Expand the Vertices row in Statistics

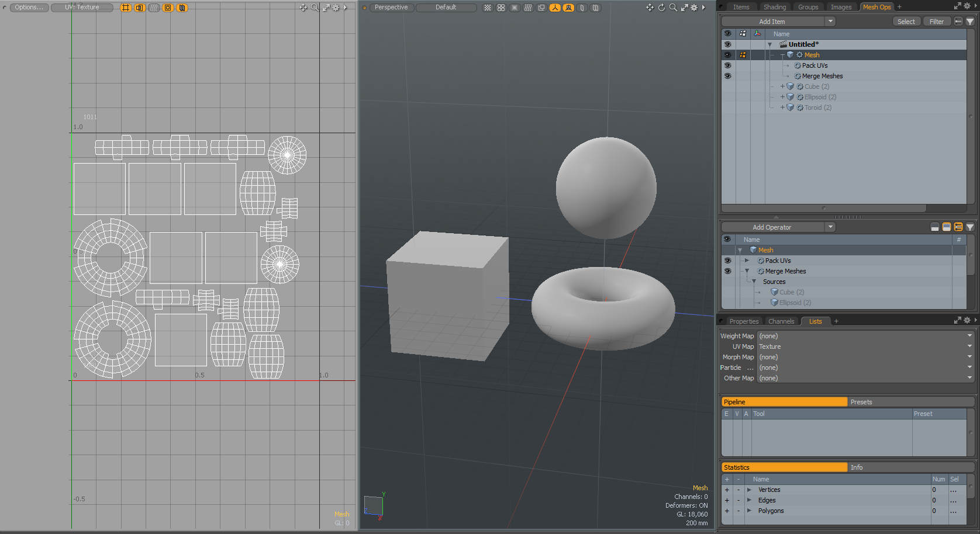749,490
